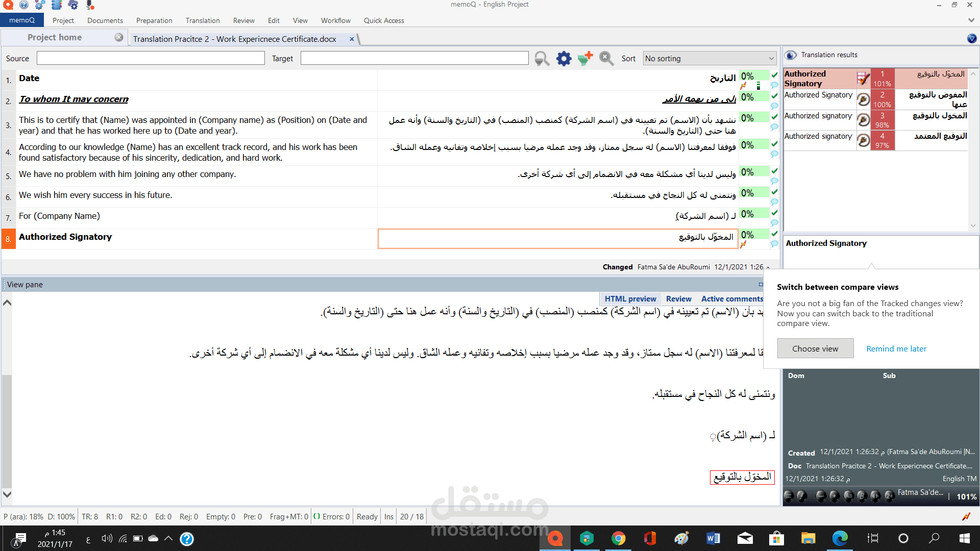The width and height of the screenshot is (980, 551).
Task: Click the source icon of result 2
Action: (863, 99)
